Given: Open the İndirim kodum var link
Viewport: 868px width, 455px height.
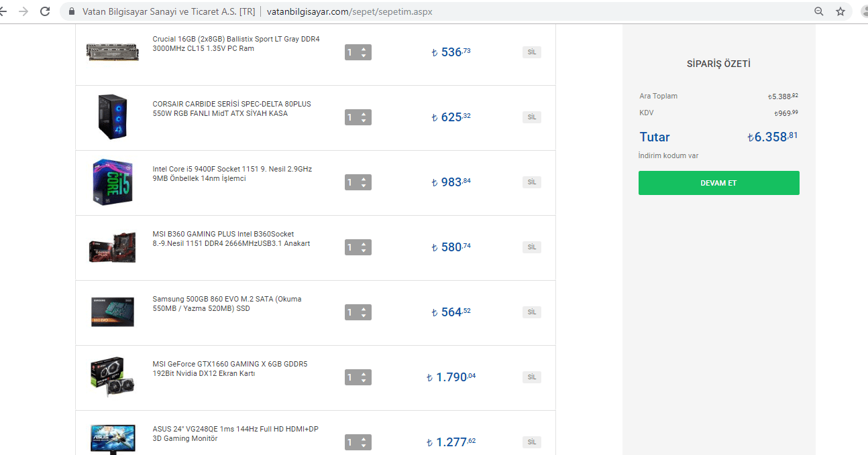Looking at the screenshot, I should 668,155.
